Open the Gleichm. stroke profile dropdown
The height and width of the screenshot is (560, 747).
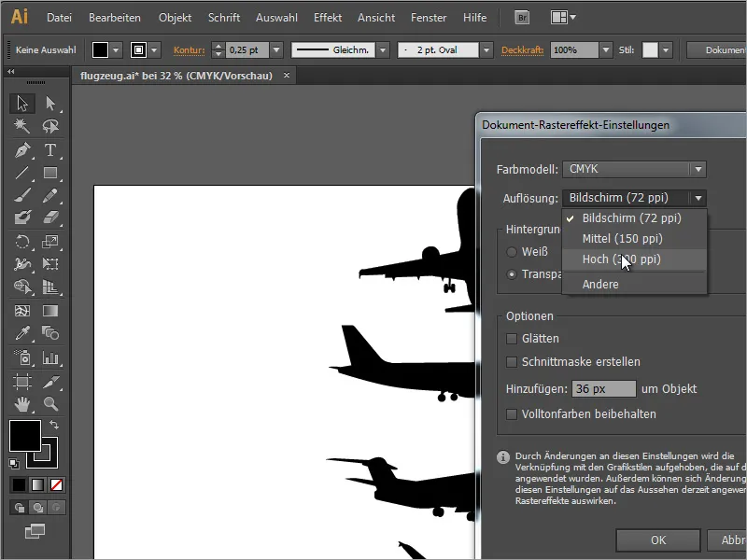(x=383, y=49)
